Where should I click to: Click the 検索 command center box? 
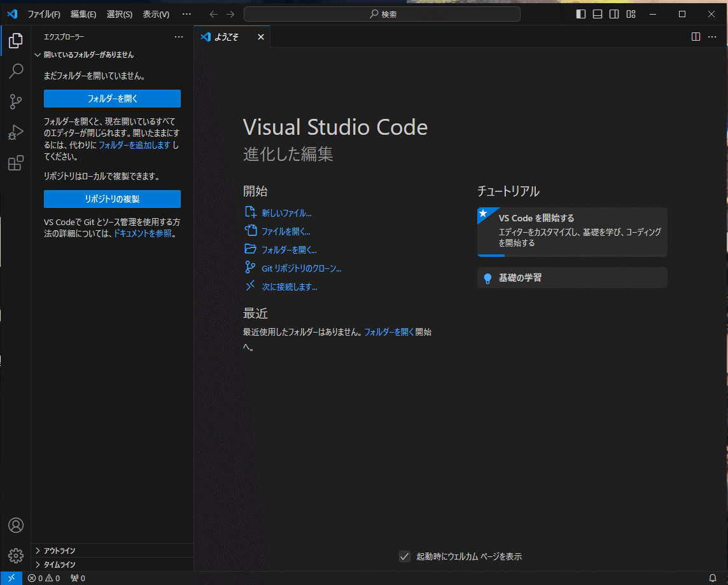click(x=382, y=15)
